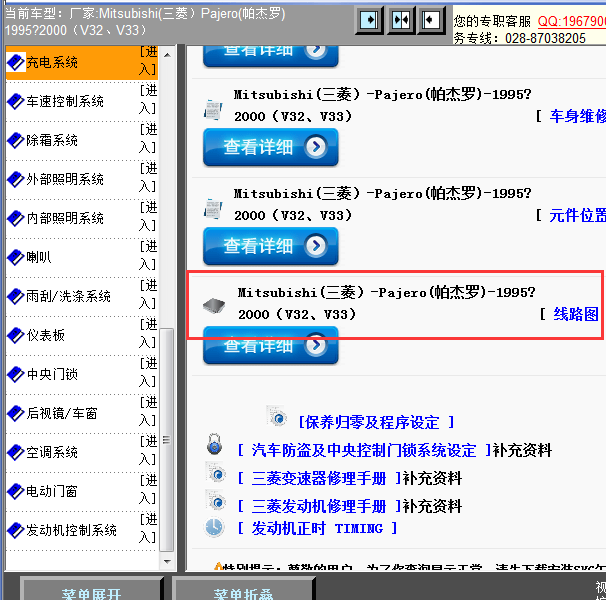Click the book icon beside 发动机控制系统

coord(15,531)
